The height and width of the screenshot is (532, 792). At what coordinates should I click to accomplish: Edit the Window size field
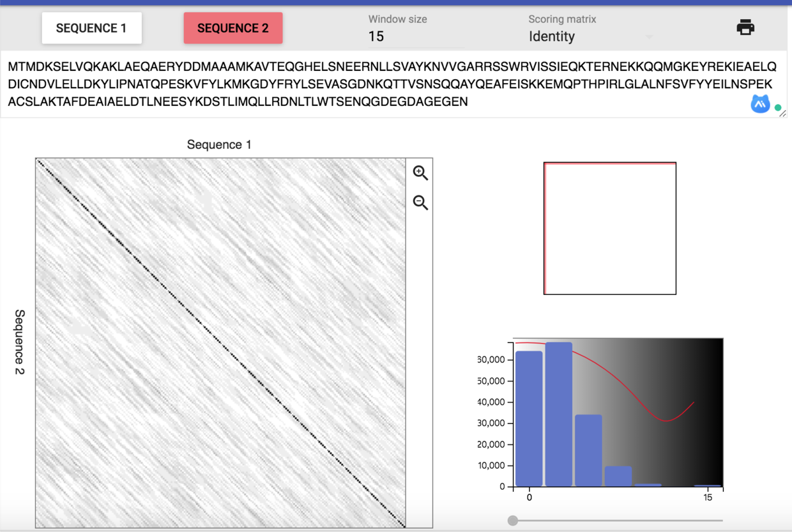[416, 36]
